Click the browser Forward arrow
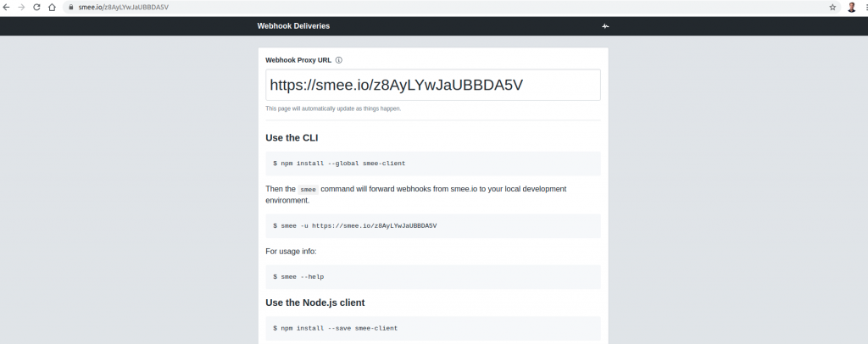The height and width of the screenshot is (344, 868). pos(21,7)
